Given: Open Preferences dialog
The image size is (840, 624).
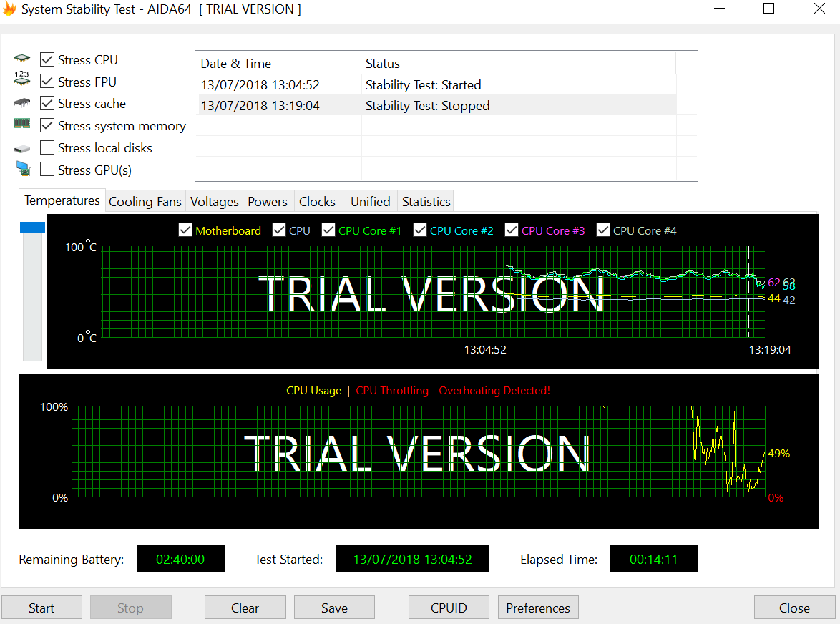Looking at the screenshot, I should pyautogui.click(x=538, y=608).
